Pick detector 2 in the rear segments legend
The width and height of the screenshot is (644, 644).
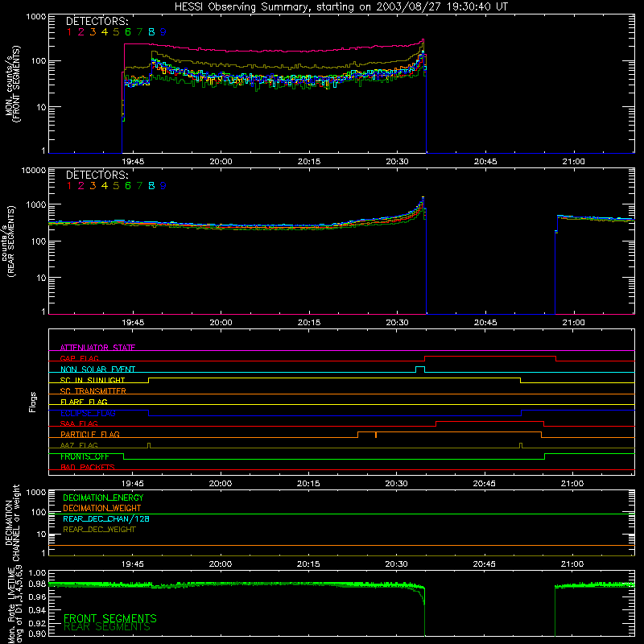tap(81, 186)
